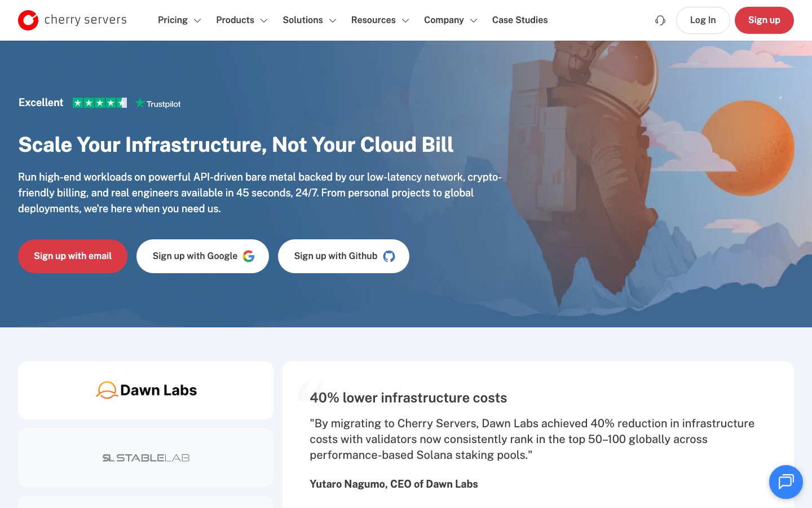
Task: Click the Log In button
Action: point(703,20)
